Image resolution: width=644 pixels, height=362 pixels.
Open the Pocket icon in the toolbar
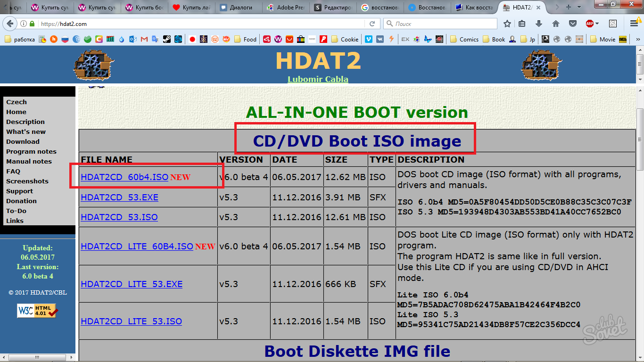(x=572, y=24)
